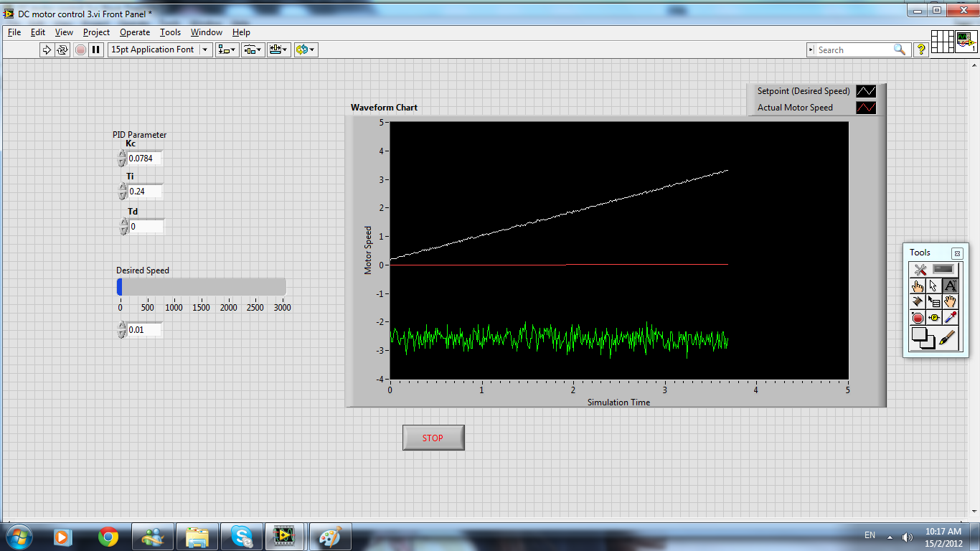
Task: Click the Desired Speed slider bar
Action: (x=201, y=287)
